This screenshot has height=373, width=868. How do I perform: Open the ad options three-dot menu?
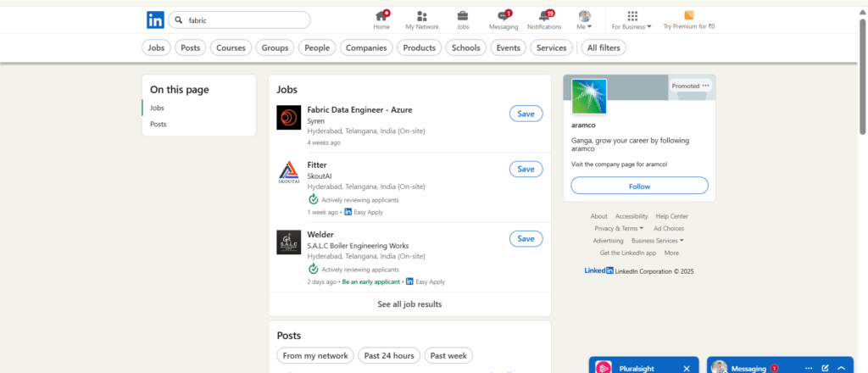[705, 86]
